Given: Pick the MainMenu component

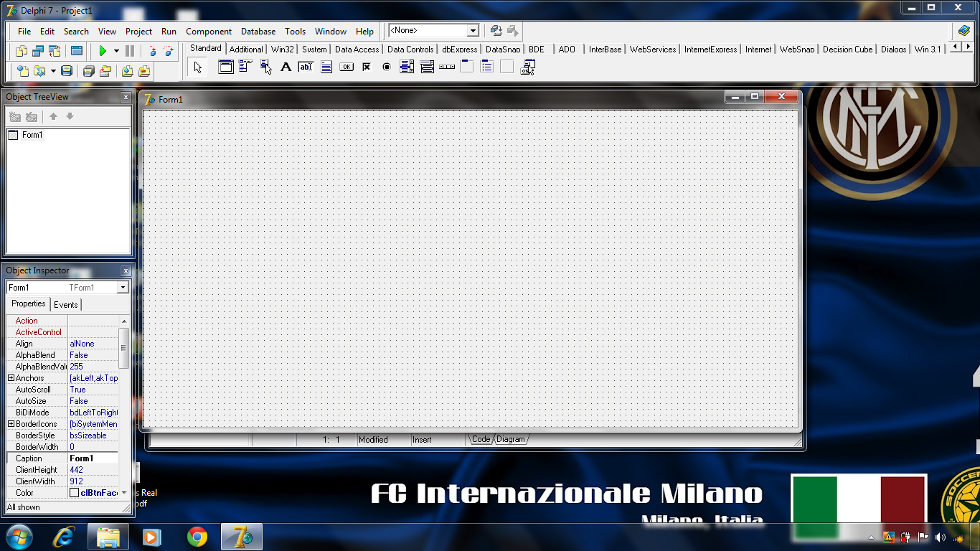Looking at the screenshot, I should pyautogui.click(x=246, y=67).
